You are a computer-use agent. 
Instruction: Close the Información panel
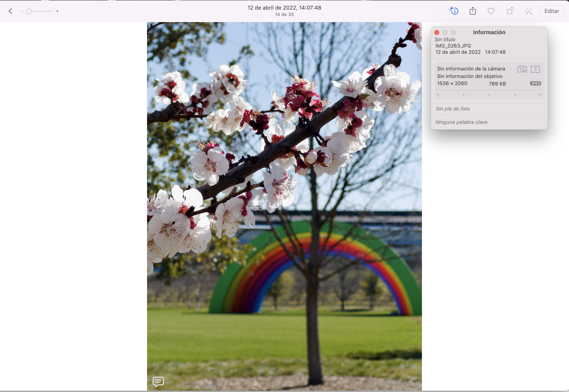(x=437, y=32)
